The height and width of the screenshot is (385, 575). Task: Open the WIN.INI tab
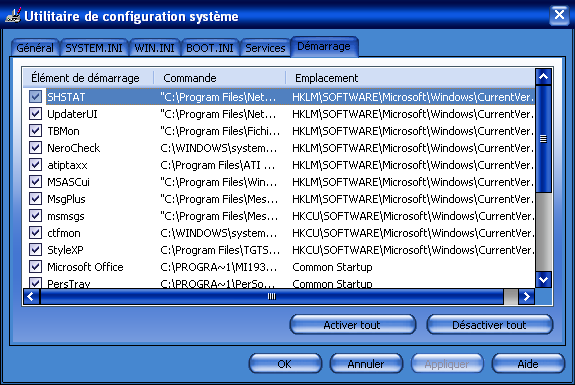point(154,48)
